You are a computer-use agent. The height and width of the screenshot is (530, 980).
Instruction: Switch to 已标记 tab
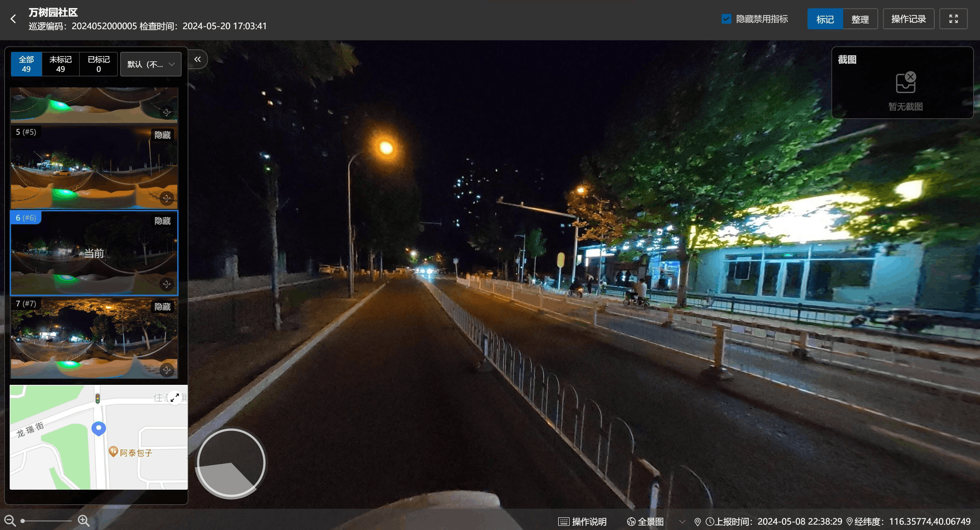point(98,64)
